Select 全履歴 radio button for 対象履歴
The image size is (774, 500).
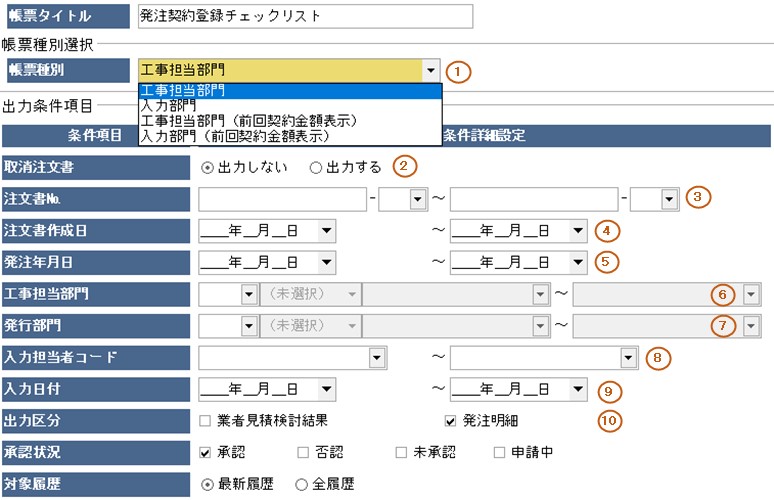pos(301,484)
